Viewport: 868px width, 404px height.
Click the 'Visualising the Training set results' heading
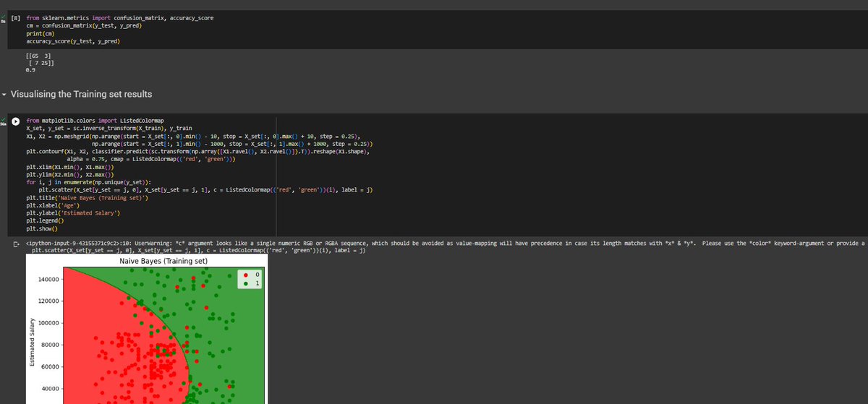tap(81, 95)
